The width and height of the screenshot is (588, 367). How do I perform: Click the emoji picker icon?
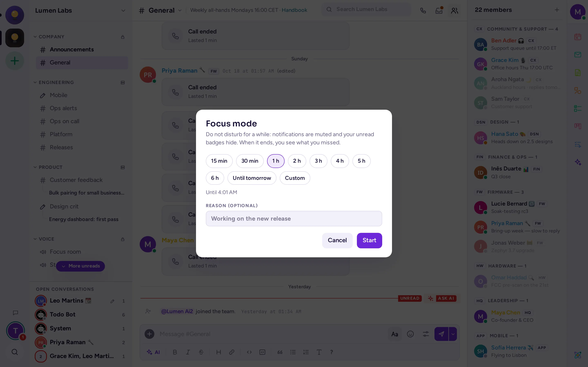click(410, 334)
